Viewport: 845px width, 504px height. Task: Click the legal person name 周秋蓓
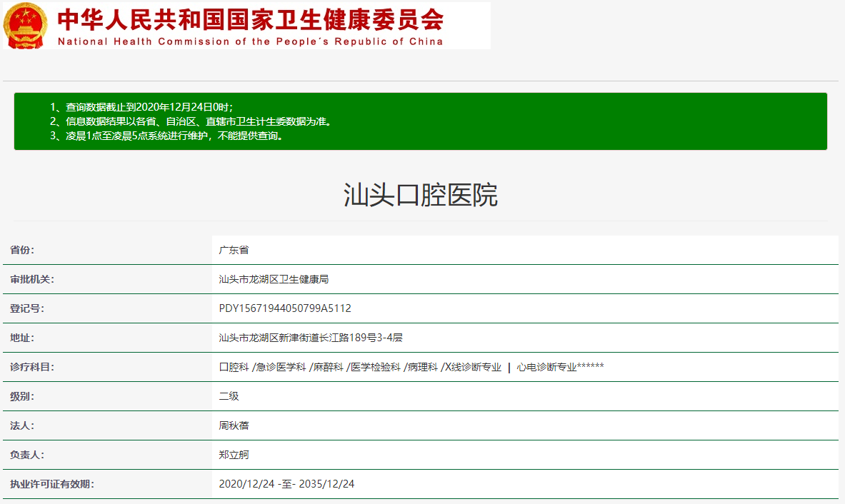234,426
